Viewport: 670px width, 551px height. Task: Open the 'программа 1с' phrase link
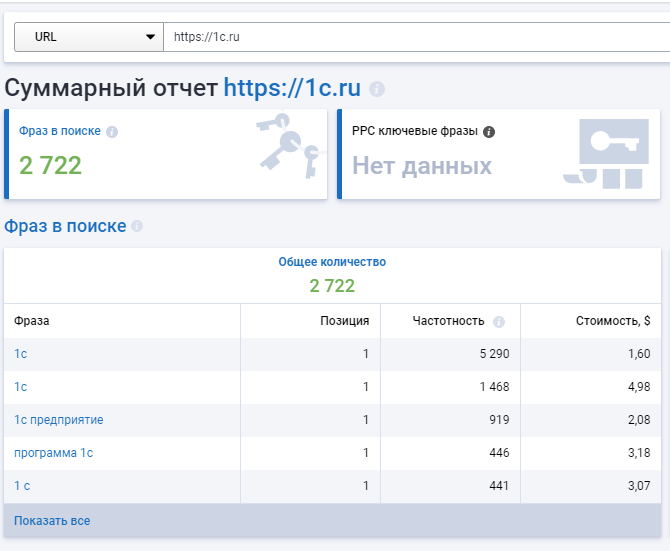click(x=53, y=453)
